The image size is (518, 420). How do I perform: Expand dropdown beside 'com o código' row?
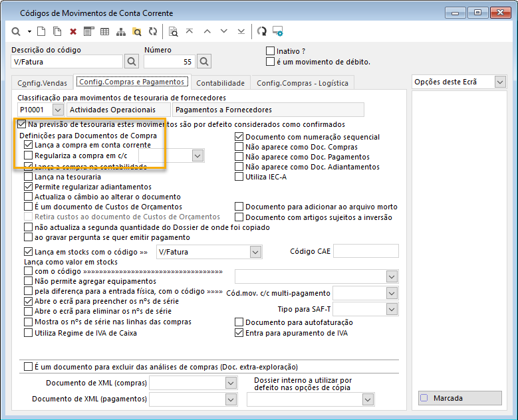392,276
